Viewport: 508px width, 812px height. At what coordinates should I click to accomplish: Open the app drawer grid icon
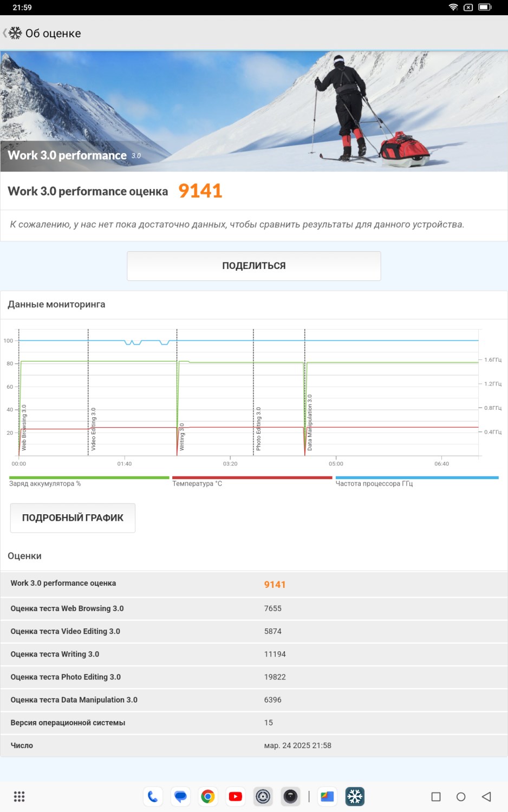pos(19,796)
